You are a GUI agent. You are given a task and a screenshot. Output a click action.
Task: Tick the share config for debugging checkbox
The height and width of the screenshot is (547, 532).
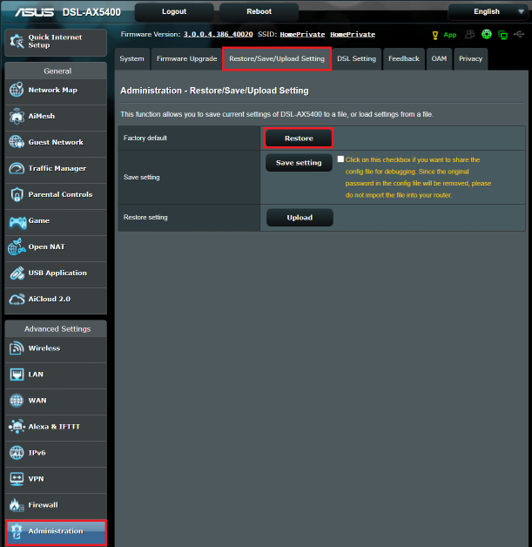[340, 159]
